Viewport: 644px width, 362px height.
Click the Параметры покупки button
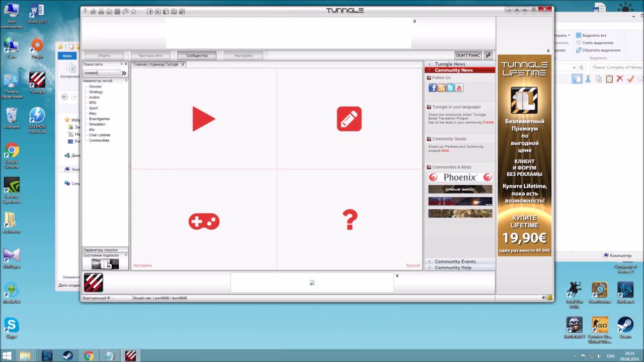tap(105, 250)
